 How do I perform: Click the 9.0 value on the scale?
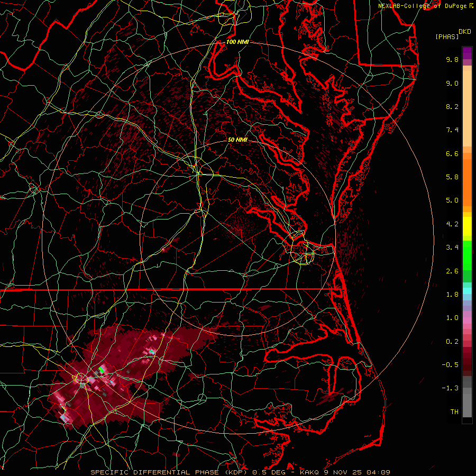452,83
